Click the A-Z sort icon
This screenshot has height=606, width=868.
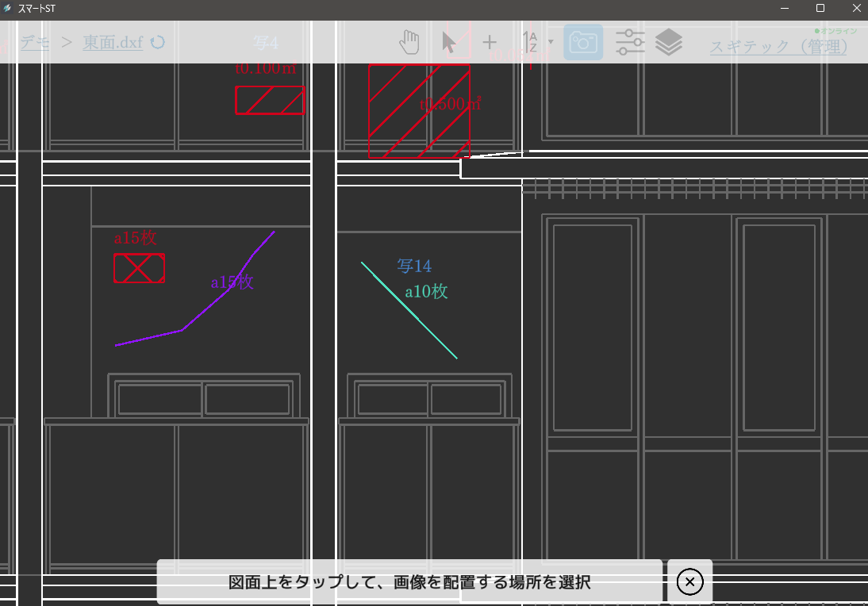tap(531, 42)
